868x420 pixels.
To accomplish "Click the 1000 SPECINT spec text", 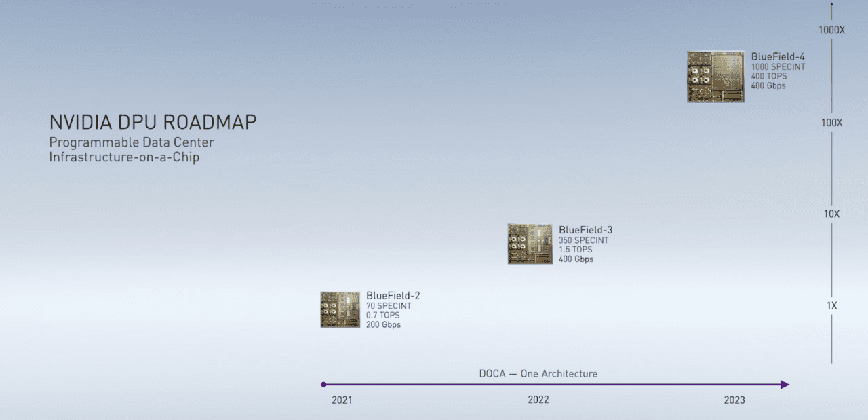I will (778, 67).
